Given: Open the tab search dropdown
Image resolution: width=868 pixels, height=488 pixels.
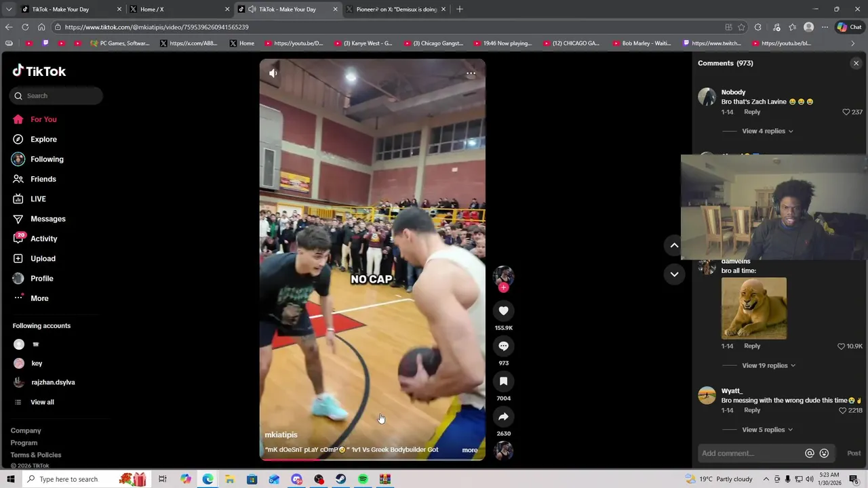Looking at the screenshot, I should tap(8, 9).
